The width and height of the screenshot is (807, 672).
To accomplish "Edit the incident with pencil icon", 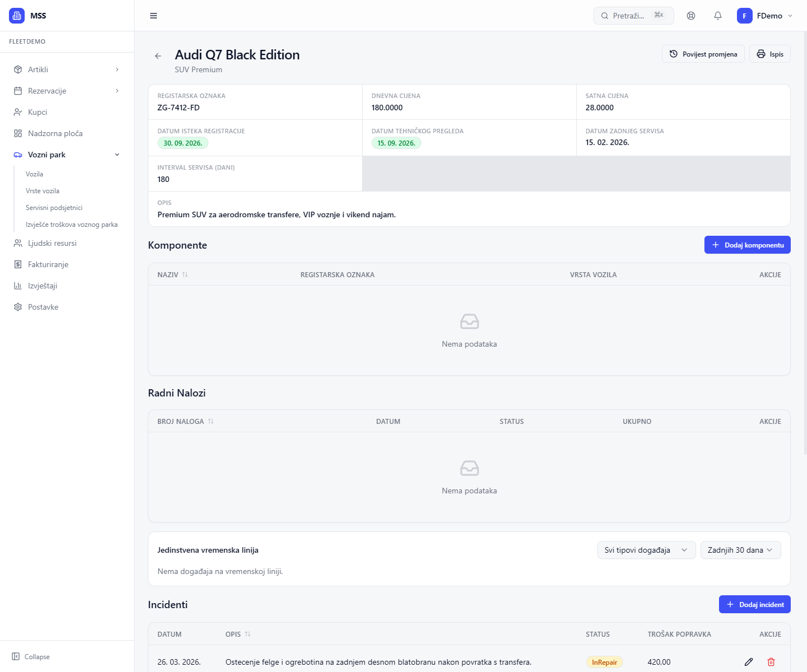I will click(x=749, y=662).
